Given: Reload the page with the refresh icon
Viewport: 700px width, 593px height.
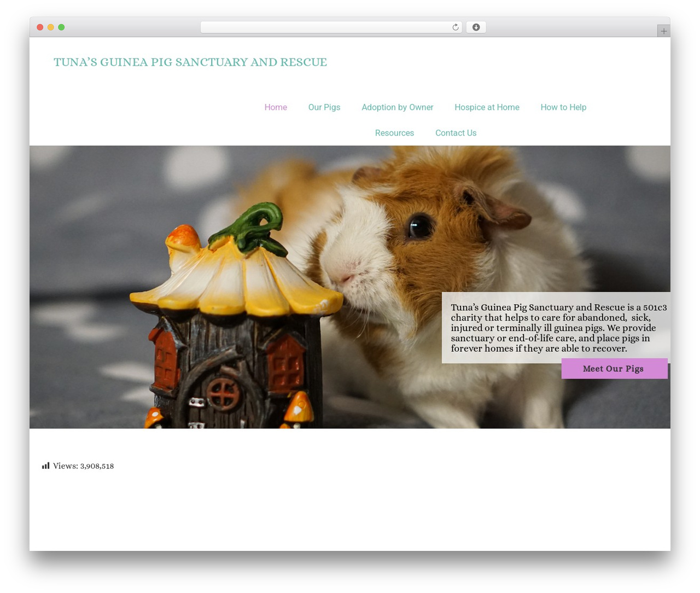Looking at the screenshot, I should pos(455,27).
